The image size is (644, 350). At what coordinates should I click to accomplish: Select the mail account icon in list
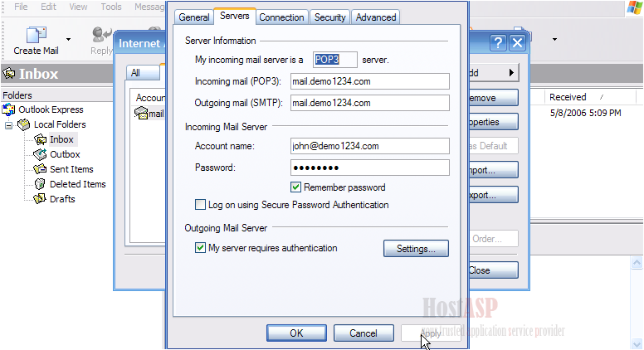click(x=141, y=114)
